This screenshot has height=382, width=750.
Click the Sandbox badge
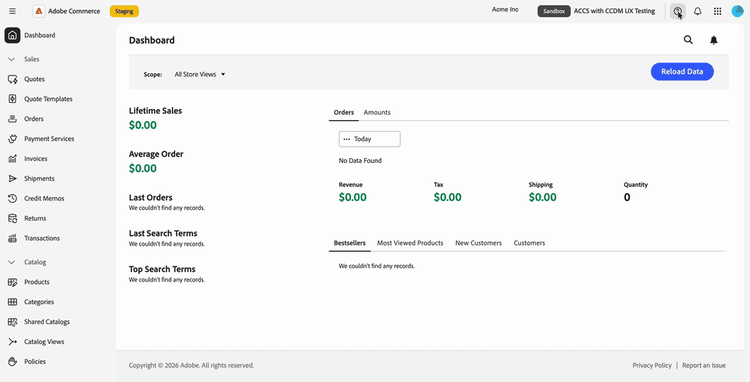click(554, 11)
